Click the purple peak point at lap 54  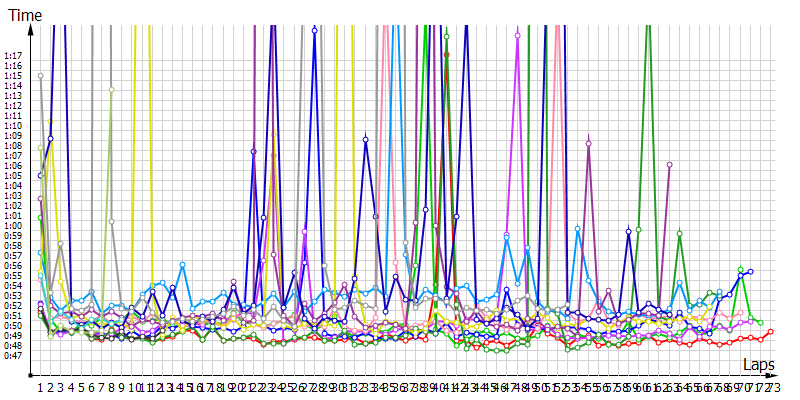pyautogui.click(x=589, y=143)
